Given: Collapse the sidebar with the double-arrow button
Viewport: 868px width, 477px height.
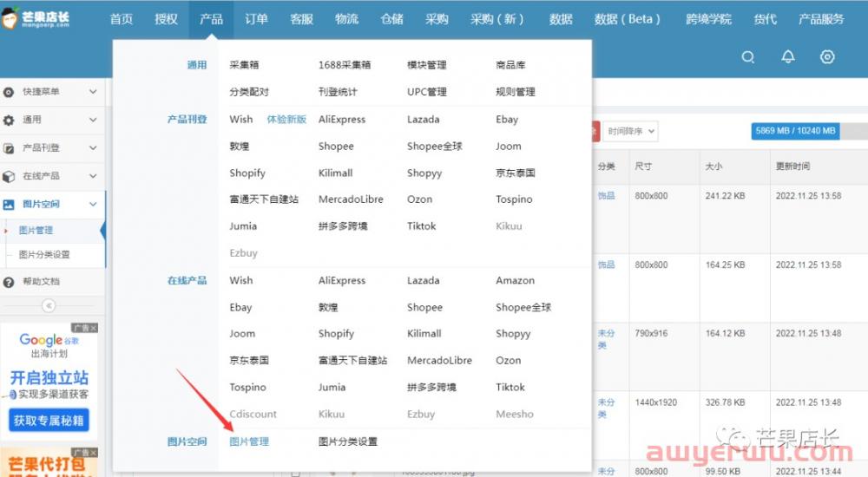Looking at the screenshot, I should [x=49, y=305].
